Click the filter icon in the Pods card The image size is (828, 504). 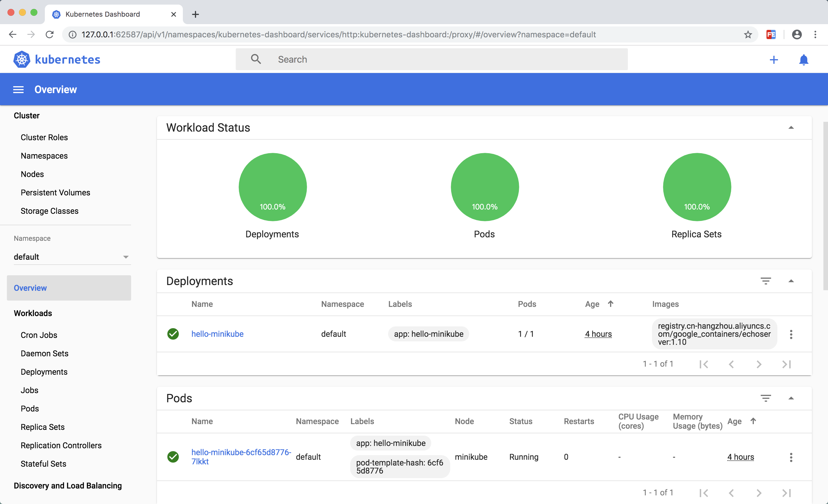[x=766, y=398]
